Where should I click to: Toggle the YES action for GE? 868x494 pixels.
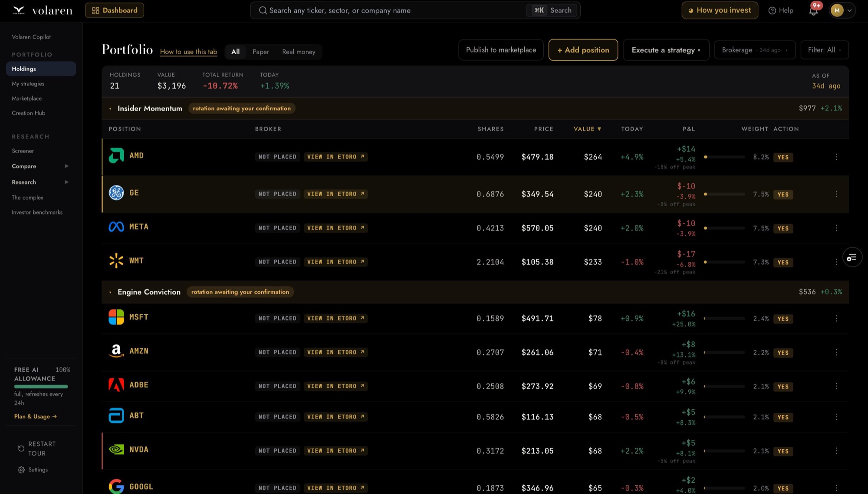pyautogui.click(x=783, y=194)
